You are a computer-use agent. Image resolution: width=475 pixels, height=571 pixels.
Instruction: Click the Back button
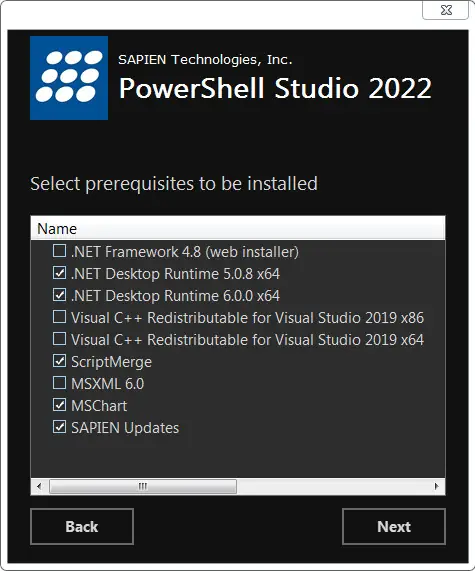pyautogui.click(x=82, y=527)
